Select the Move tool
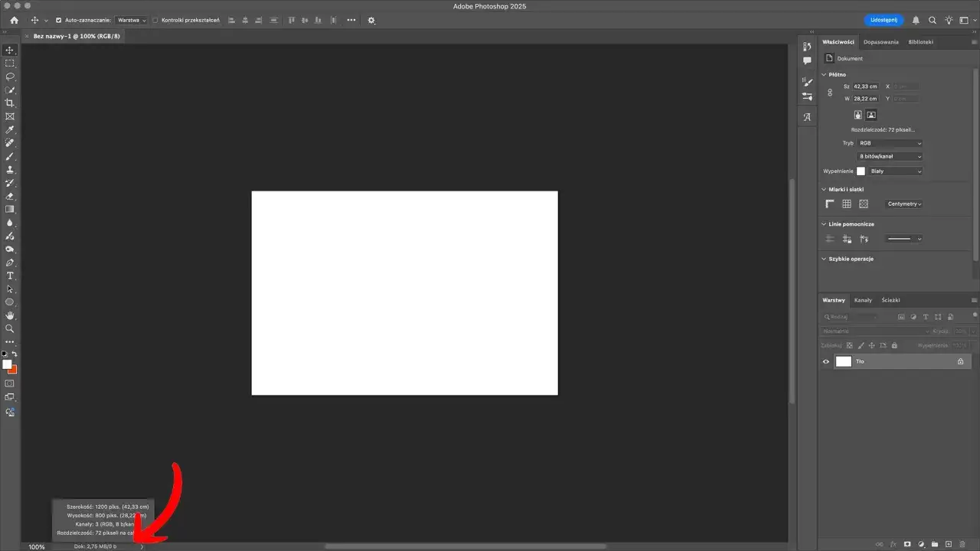 tap(10, 49)
